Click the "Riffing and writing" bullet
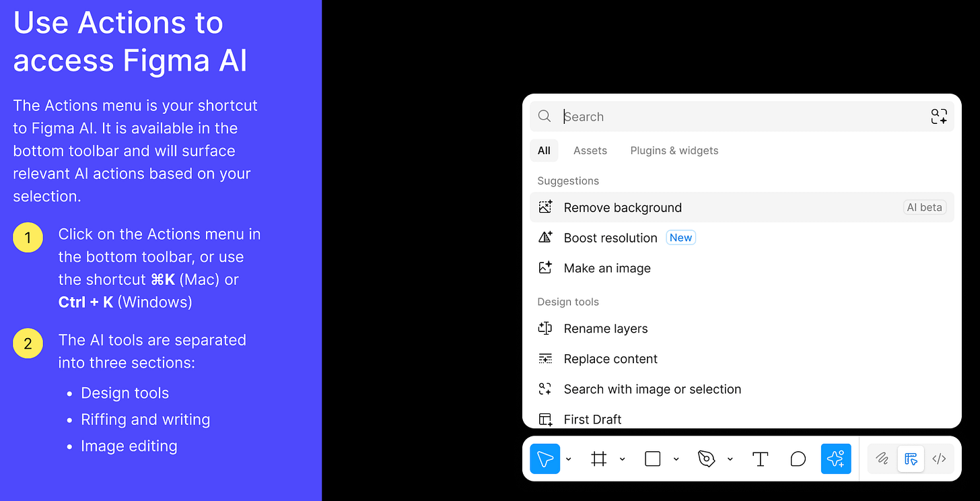The height and width of the screenshot is (501, 980). (145, 420)
